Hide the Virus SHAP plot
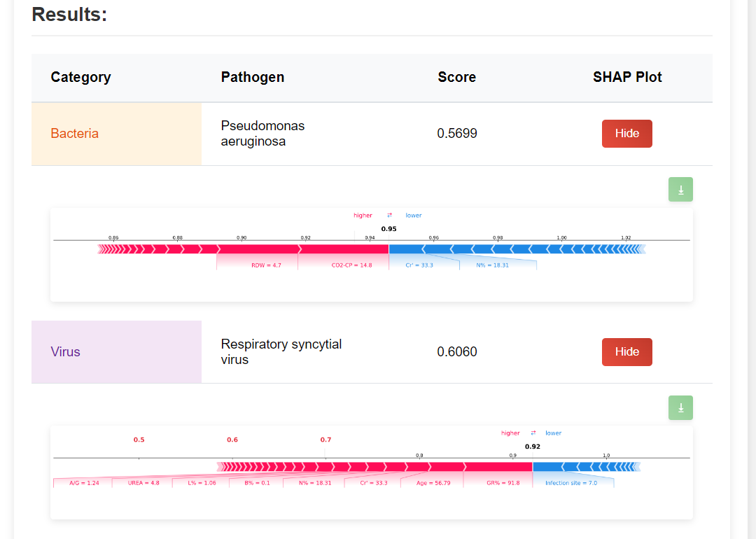 pos(626,352)
